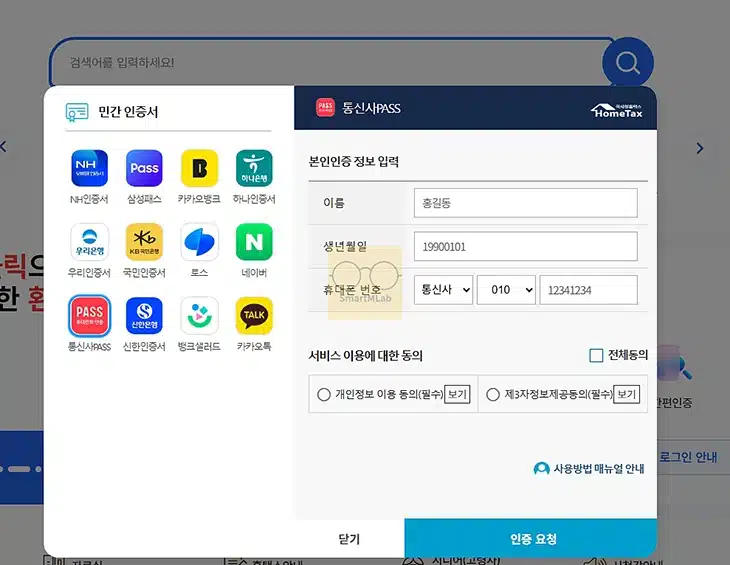730x565 pixels.
Task: Click the 서비스 이용에 대한 동의 heading
Action: point(365,356)
